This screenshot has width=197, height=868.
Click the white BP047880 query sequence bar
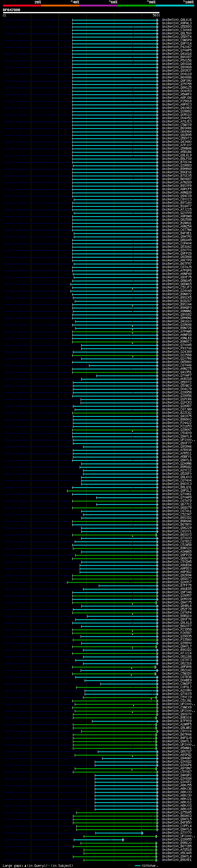81,13
